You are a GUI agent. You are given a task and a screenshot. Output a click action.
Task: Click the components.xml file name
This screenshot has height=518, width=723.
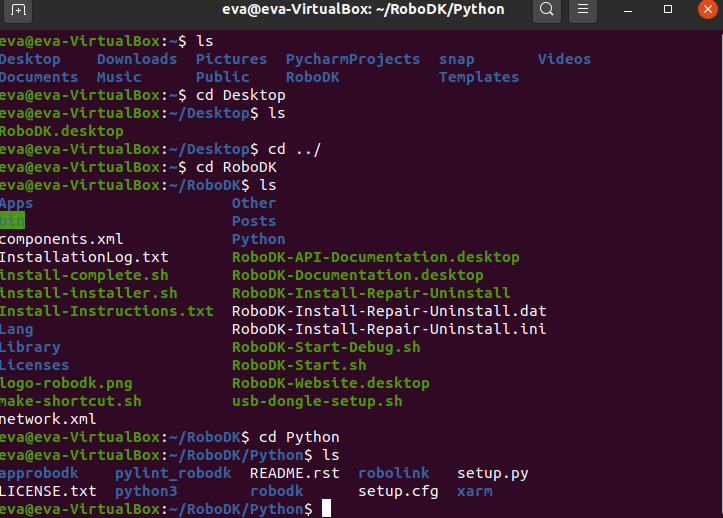[x=61, y=239]
